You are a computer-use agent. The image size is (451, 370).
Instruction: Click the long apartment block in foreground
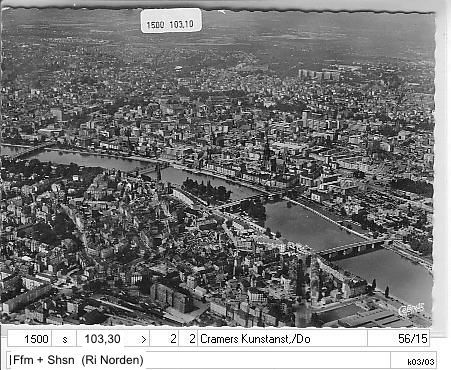[x=171, y=297]
